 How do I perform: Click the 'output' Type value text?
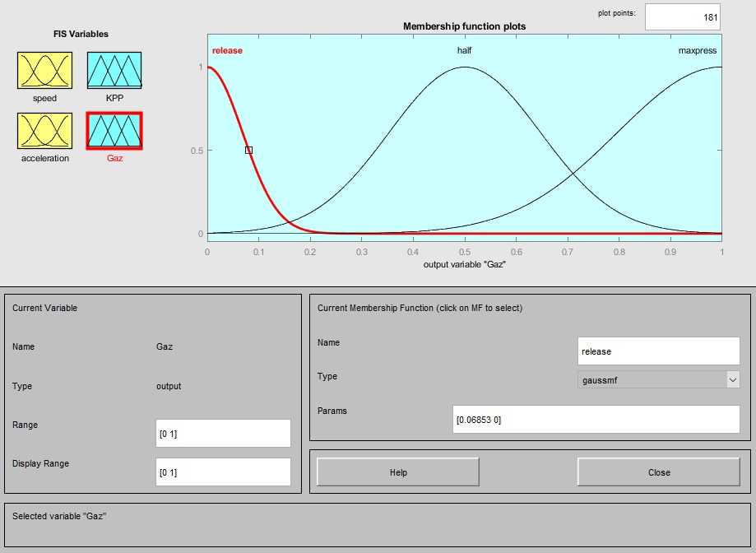(x=169, y=386)
